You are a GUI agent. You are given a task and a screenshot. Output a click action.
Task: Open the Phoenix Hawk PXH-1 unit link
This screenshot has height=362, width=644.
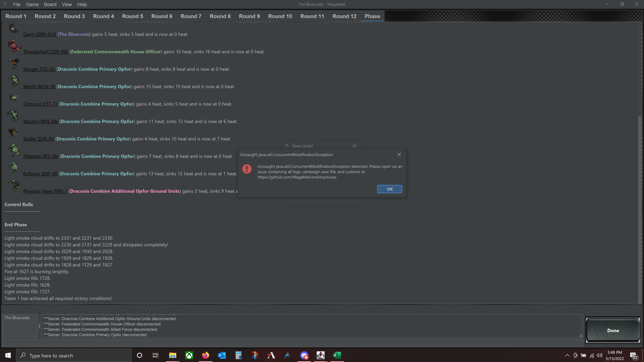[45, 191]
